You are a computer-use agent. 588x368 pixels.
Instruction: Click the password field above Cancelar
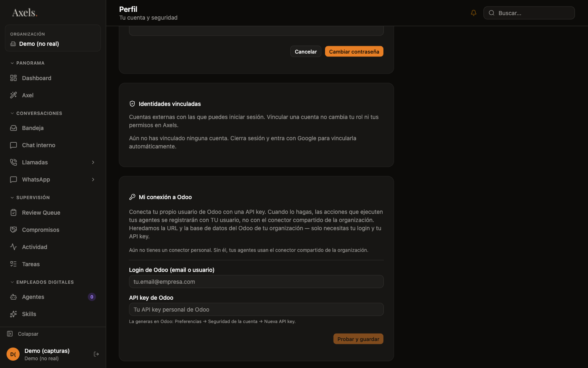point(256,31)
